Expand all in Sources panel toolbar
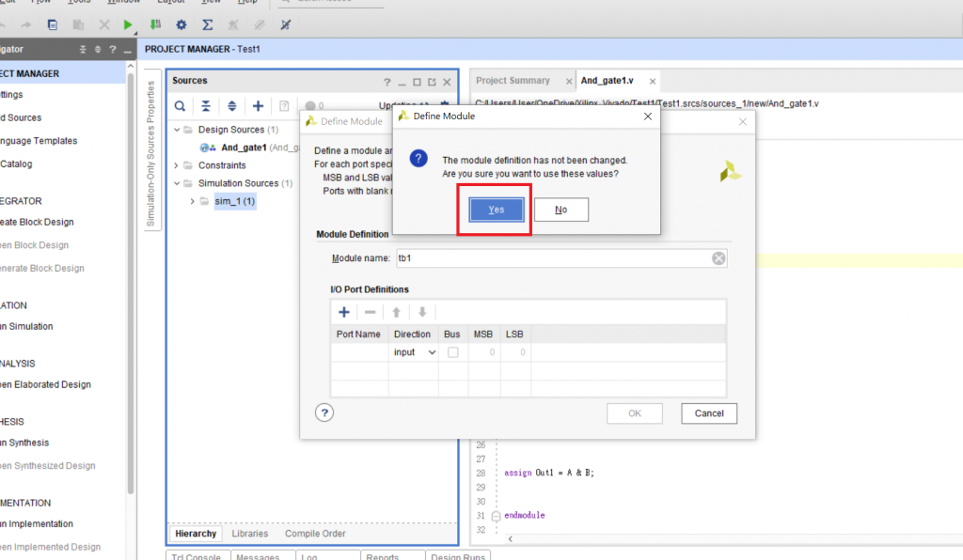 [231, 106]
